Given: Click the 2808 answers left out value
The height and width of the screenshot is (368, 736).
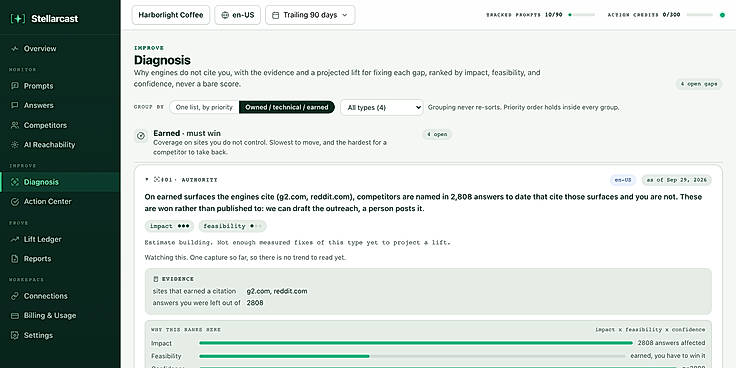Looking at the screenshot, I should click(255, 303).
